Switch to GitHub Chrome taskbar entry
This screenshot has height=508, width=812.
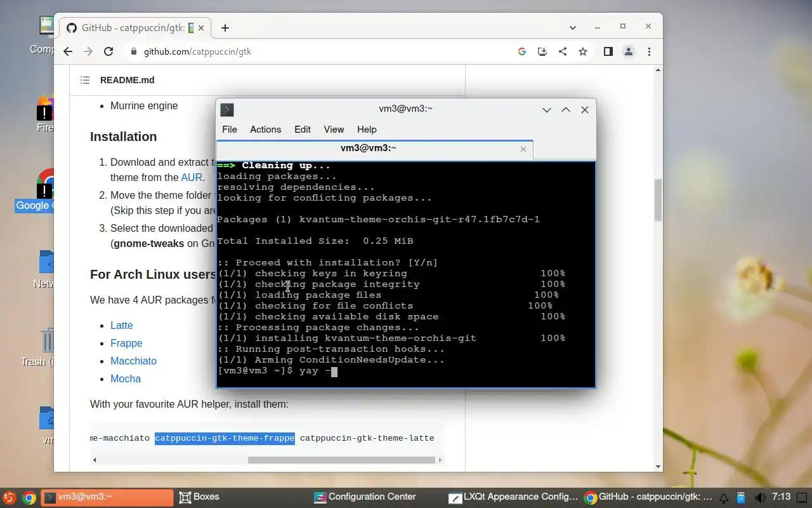click(649, 497)
